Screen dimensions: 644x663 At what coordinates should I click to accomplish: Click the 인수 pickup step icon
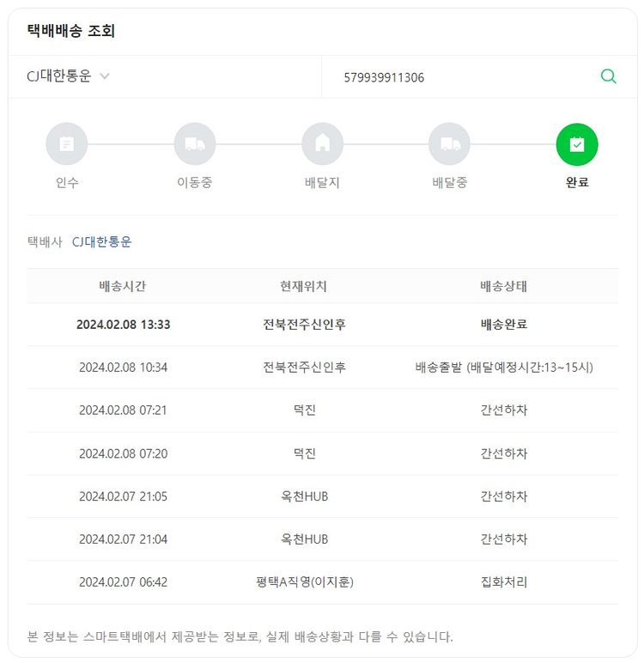click(x=67, y=144)
